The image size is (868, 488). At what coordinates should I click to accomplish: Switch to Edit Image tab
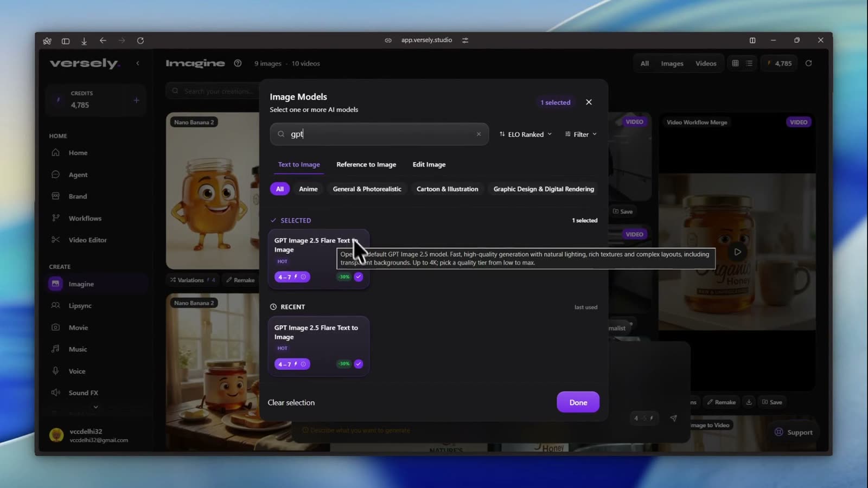pos(429,164)
